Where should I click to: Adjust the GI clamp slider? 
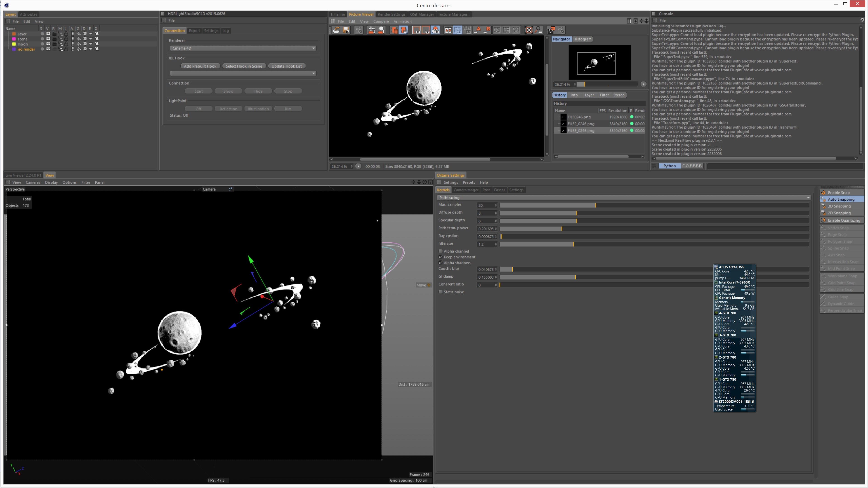[x=654, y=277]
